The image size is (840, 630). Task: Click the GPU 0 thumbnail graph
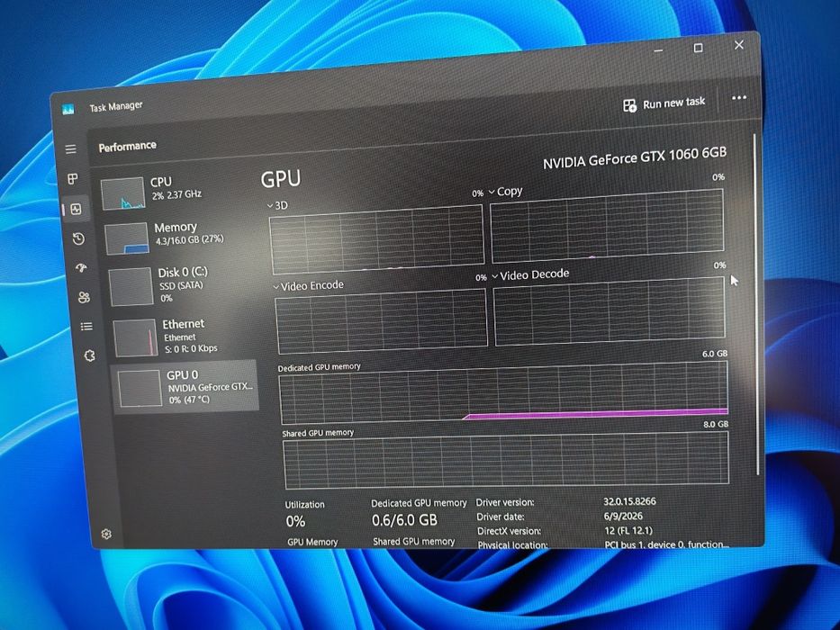point(140,388)
